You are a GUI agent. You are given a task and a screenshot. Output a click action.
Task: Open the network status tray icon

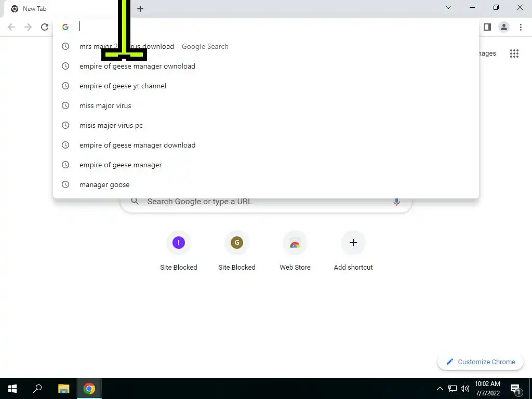[x=453, y=389]
